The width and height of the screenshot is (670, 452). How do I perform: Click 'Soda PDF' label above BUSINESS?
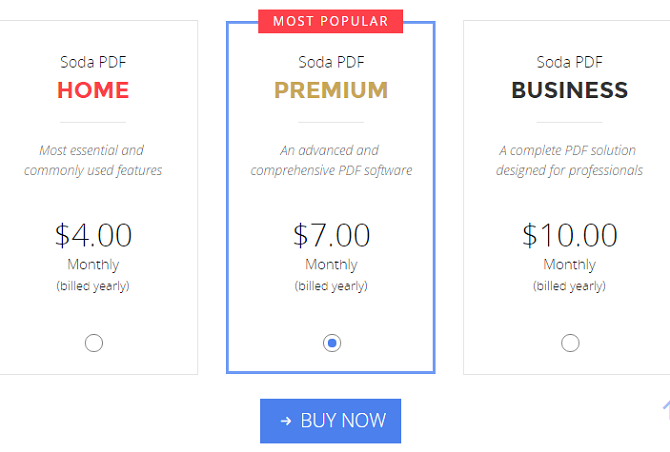pyautogui.click(x=570, y=62)
